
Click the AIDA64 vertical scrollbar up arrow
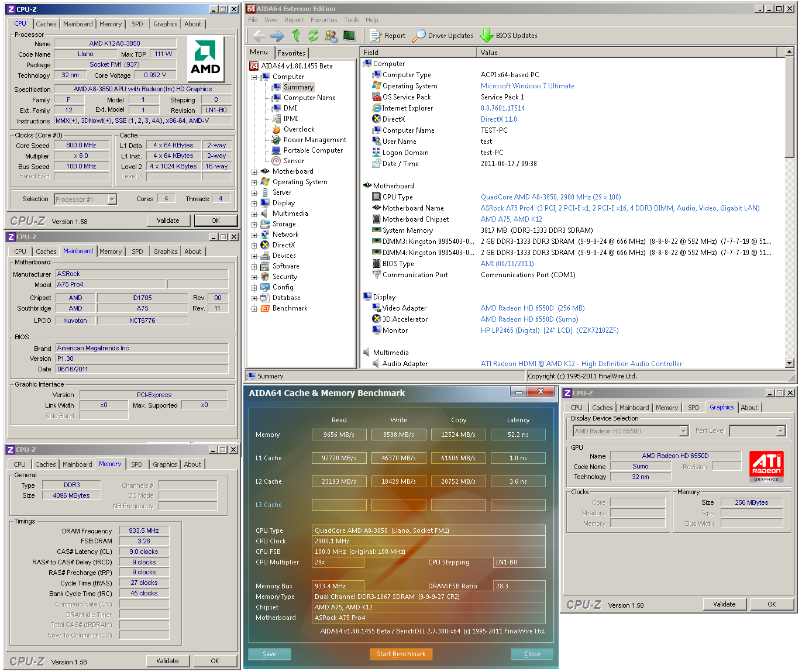789,53
